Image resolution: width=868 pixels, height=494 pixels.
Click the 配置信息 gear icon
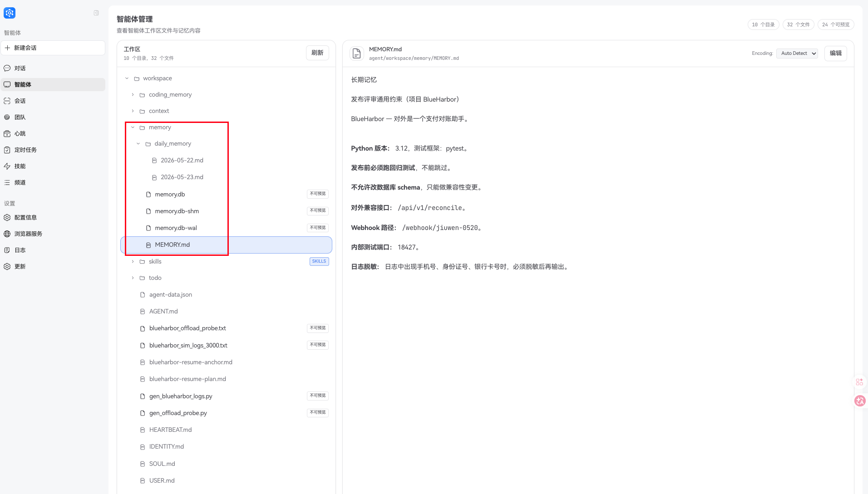(7, 217)
